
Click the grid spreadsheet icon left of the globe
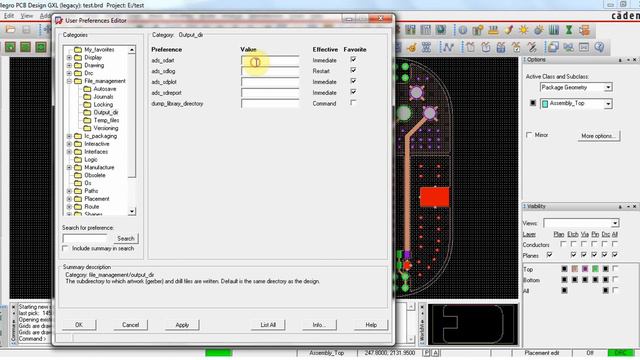[x=426, y=30]
